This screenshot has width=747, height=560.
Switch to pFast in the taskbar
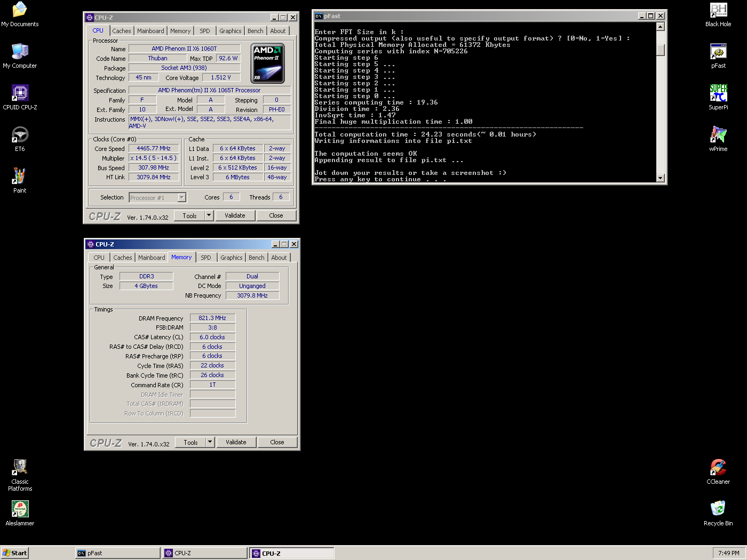118,553
